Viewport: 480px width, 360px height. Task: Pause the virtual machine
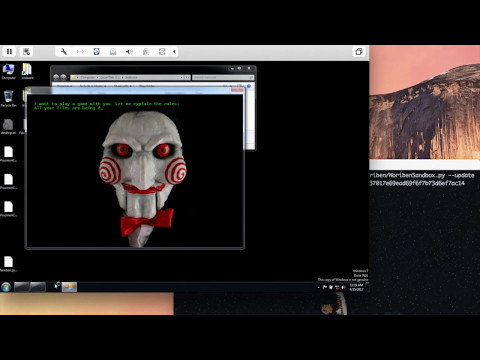point(9,52)
